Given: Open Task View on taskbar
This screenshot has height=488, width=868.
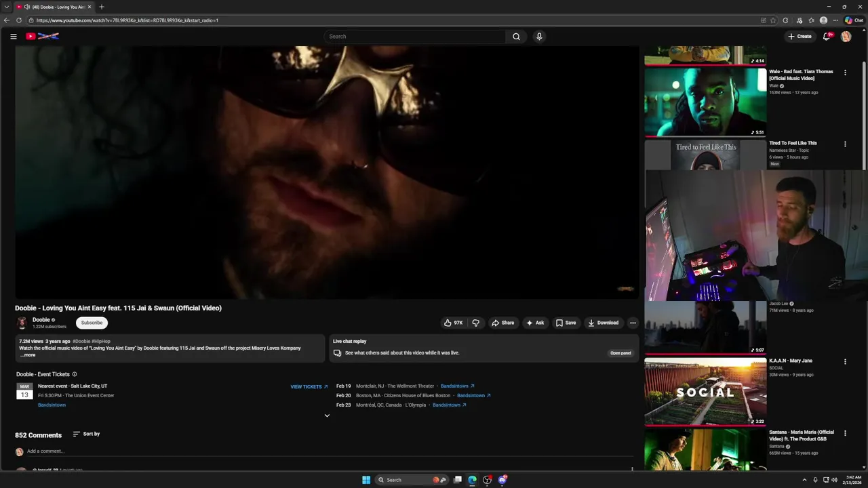Looking at the screenshot, I should [458, 480].
